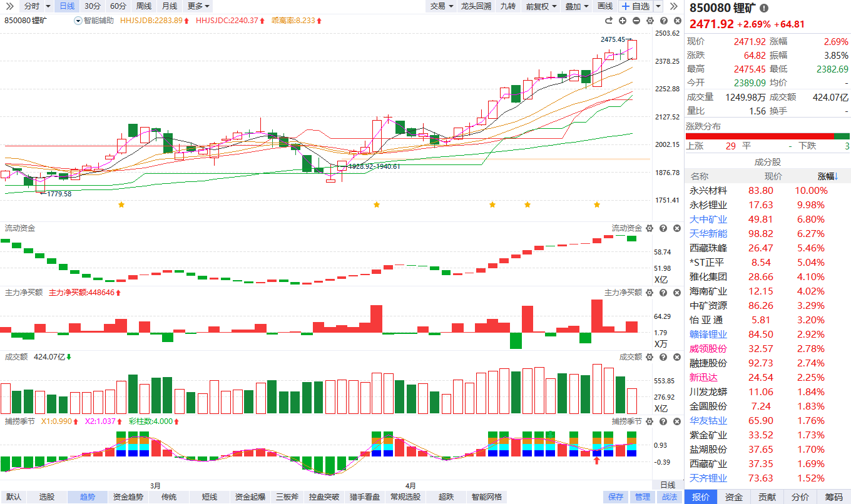The height and width of the screenshot is (504, 851).
Task: Click the zoom-out minus icon on main chart
Action: tap(636, 21)
